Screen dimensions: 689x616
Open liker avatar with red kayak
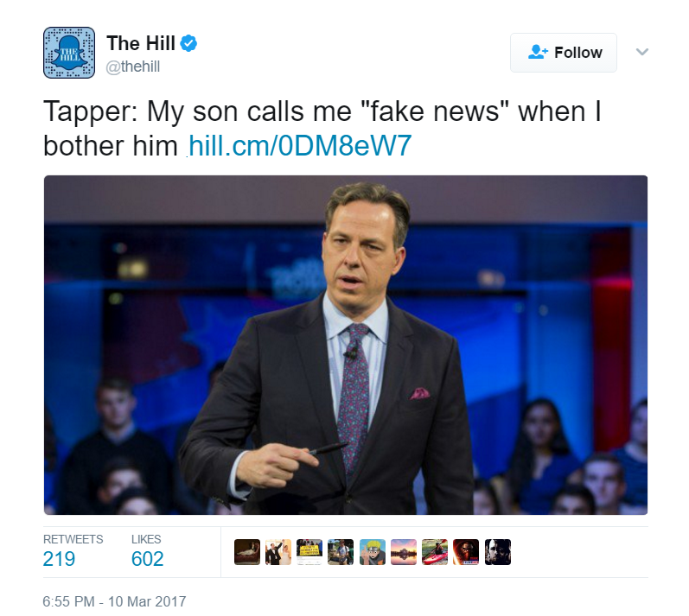[435, 552]
